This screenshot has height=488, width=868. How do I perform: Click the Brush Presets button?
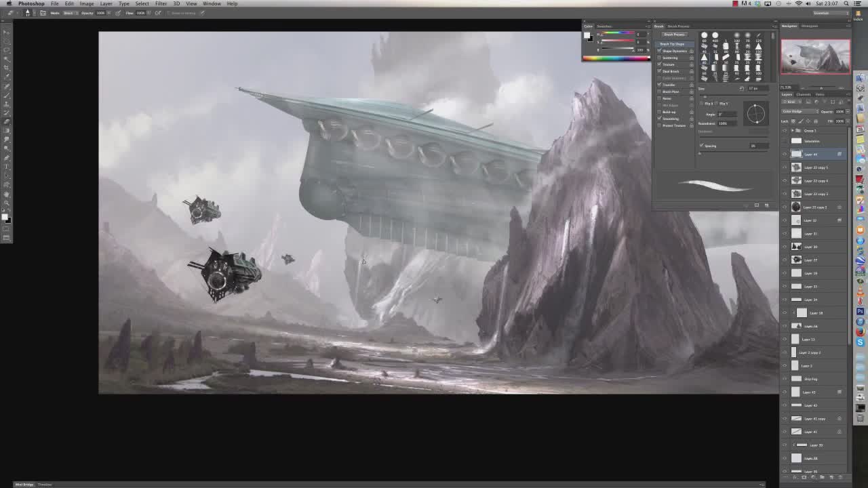coord(674,35)
